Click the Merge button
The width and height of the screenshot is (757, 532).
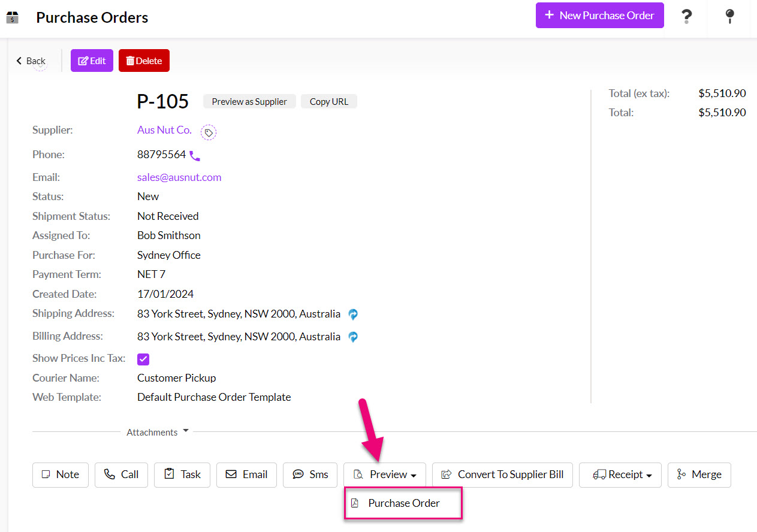pyautogui.click(x=699, y=474)
